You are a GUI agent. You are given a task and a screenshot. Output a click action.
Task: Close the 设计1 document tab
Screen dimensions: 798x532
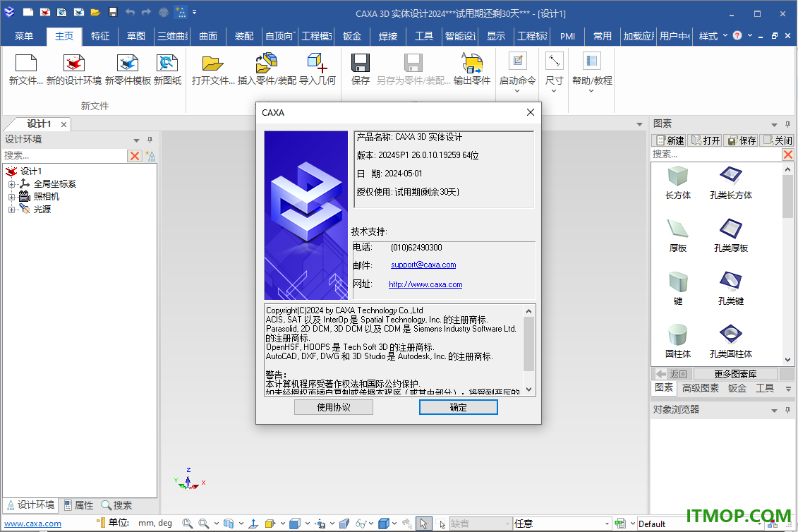click(64, 124)
